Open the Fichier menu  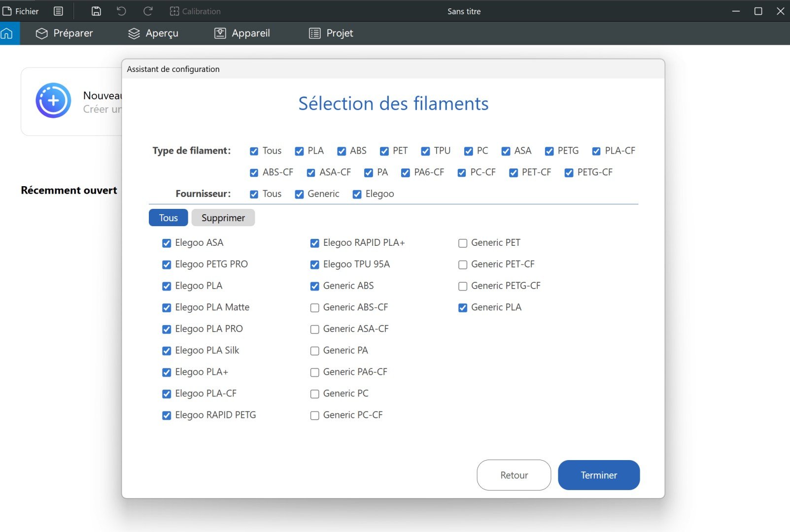(x=21, y=11)
